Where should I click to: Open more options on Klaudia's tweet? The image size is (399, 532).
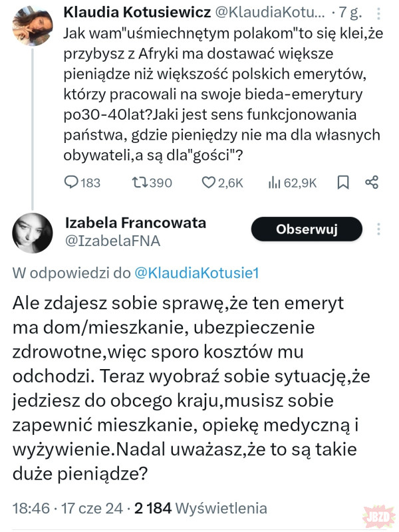[378, 12]
